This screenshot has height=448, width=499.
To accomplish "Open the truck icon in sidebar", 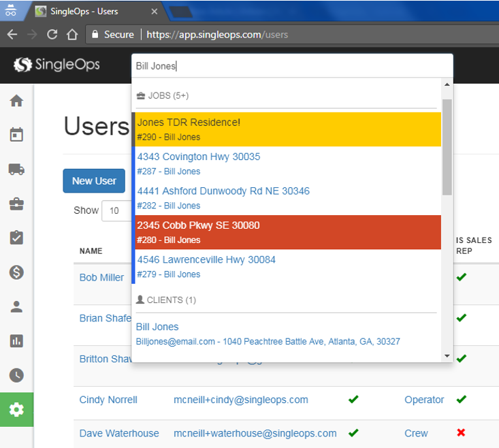I will click(x=16, y=170).
